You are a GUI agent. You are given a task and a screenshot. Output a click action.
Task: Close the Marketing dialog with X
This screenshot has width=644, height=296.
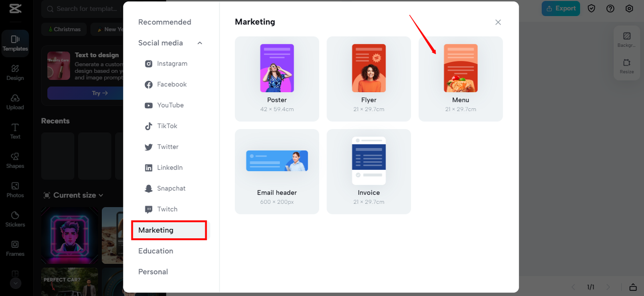[x=498, y=22]
